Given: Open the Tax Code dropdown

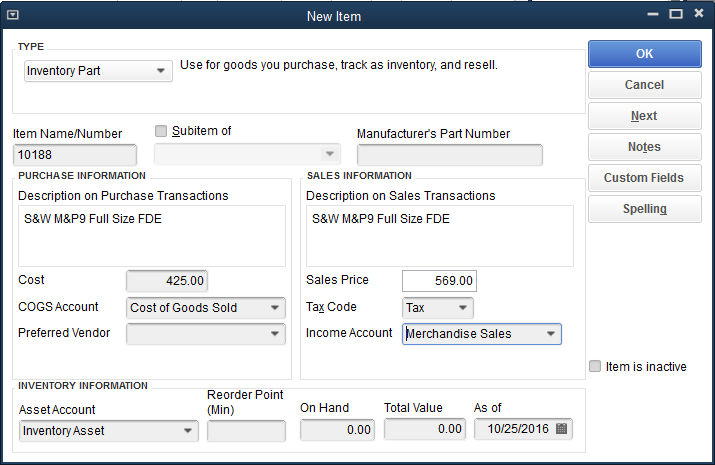Looking at the screenshot, I should point(463,308).
